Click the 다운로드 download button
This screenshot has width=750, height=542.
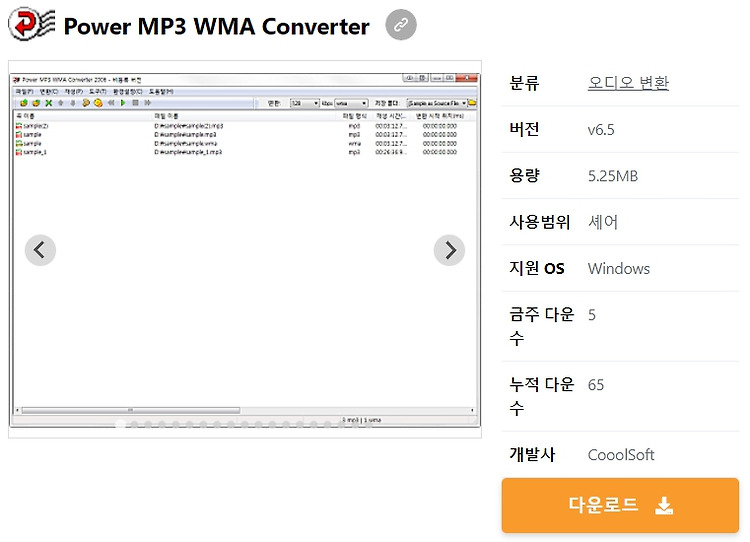pyautogui.click(x=620, y=505)
